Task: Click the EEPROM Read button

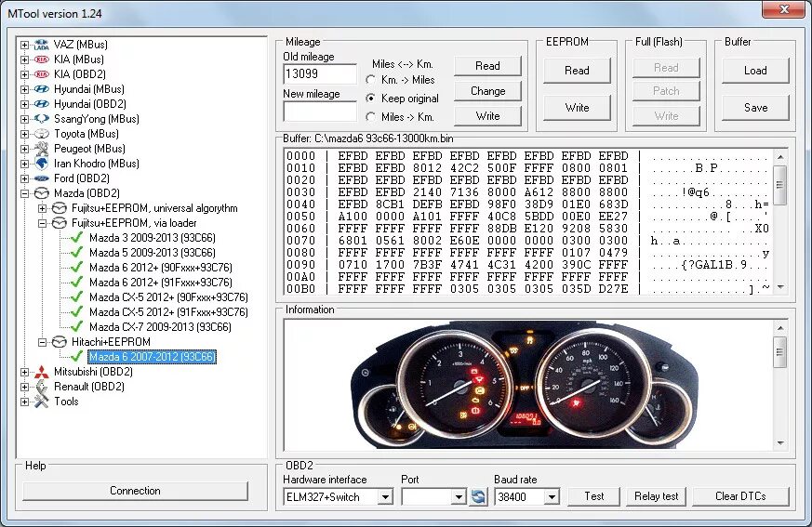Action: tap(577, 71)
